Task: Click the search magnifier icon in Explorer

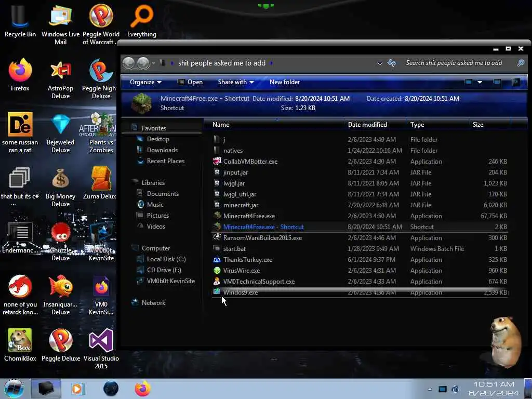Action: 521,63
